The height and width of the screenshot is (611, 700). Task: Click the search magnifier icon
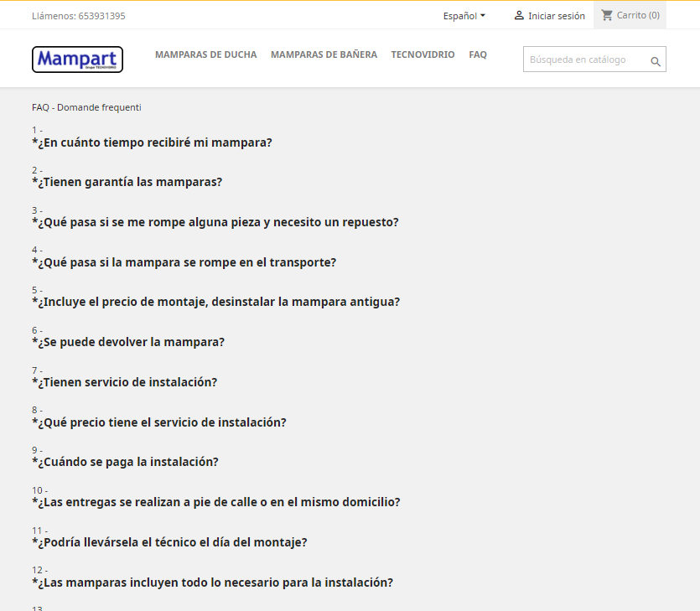[x=656, y=61]
